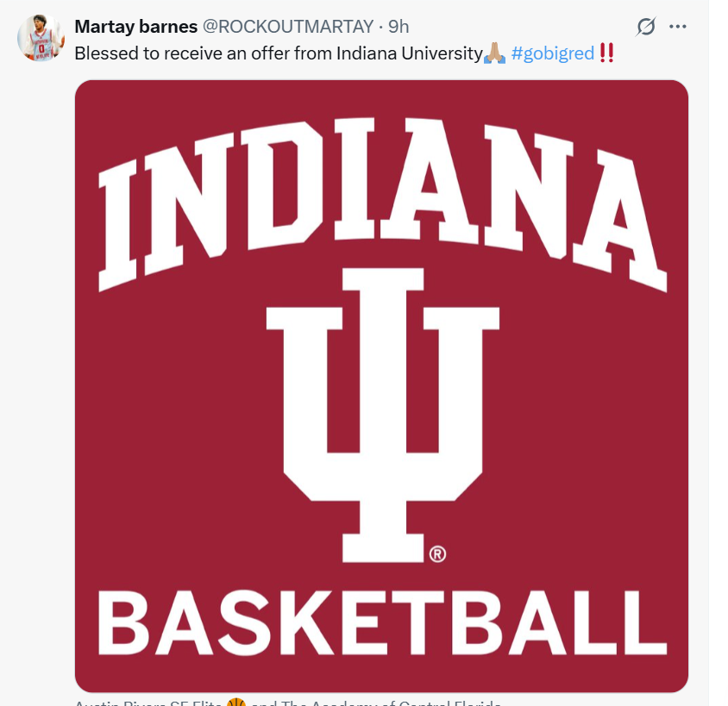Open the Grok explain post icon
The height and width of the screenshot is (706, 728).
645,27
